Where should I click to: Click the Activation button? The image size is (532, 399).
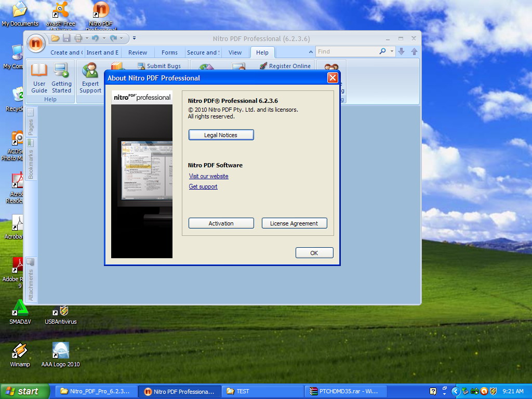(221, 223)
